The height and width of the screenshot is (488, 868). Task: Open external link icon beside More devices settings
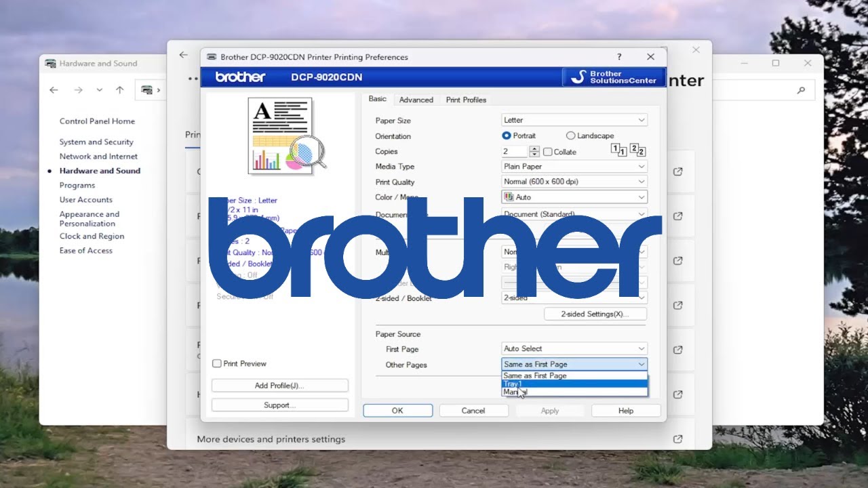[x=677, y=439]
